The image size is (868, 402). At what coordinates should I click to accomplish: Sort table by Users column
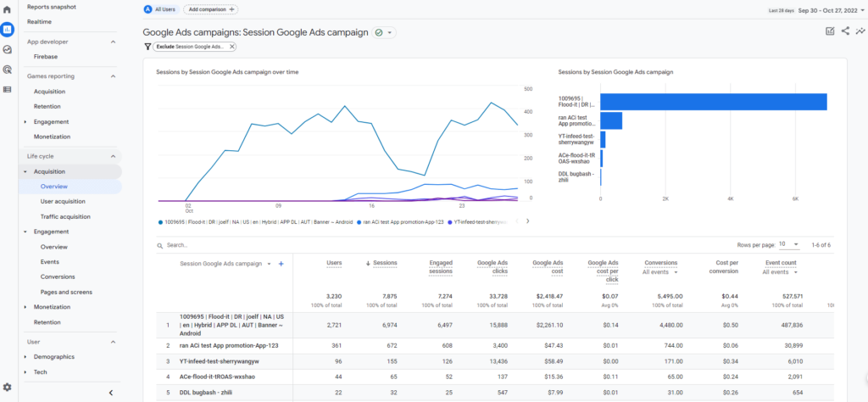(x=334, y=263)
